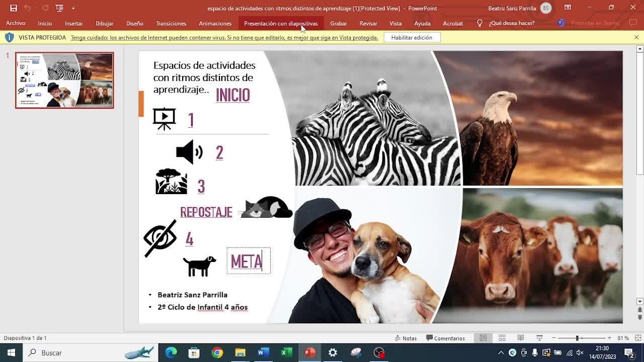Switch to Slide Sorter view
Image resolution: width=644 pixels, height=362 pixels.
point(502,338)
